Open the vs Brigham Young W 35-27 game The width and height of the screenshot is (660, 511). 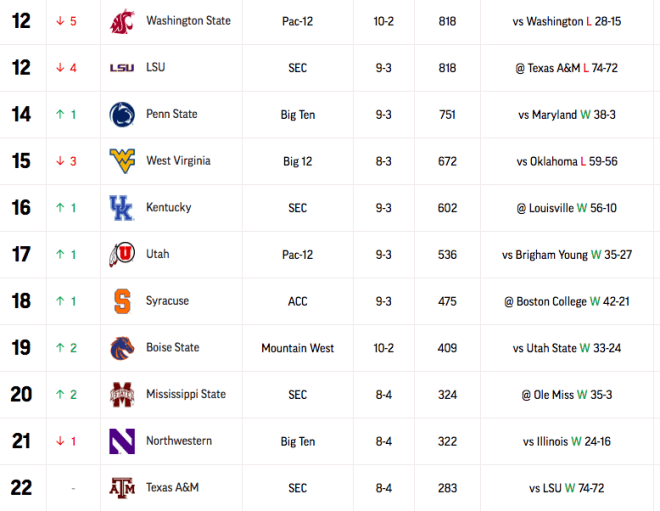[567, 255]
